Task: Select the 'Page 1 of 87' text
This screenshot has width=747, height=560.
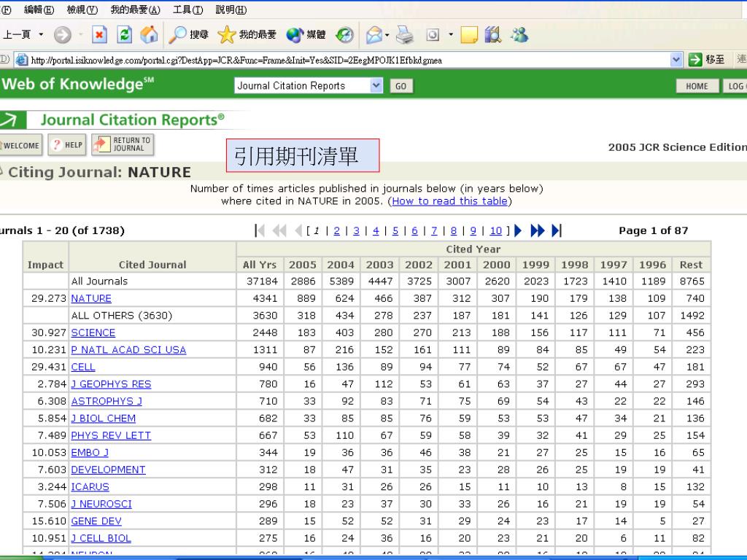Action: tap(653, 231)
